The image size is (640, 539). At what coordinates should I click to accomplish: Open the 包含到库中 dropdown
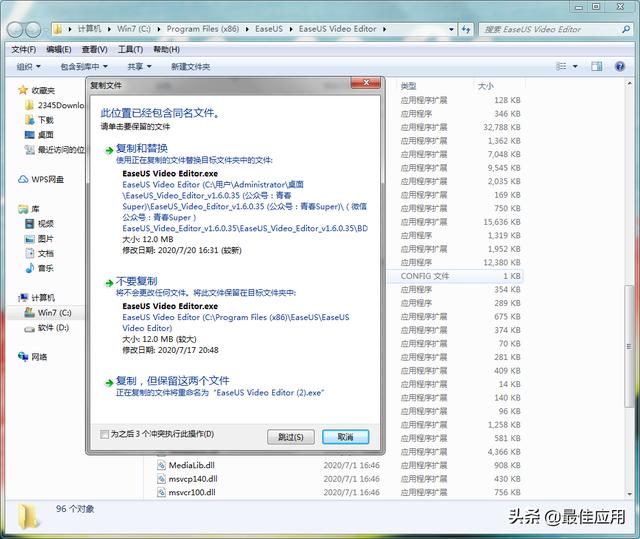point(84,67)
